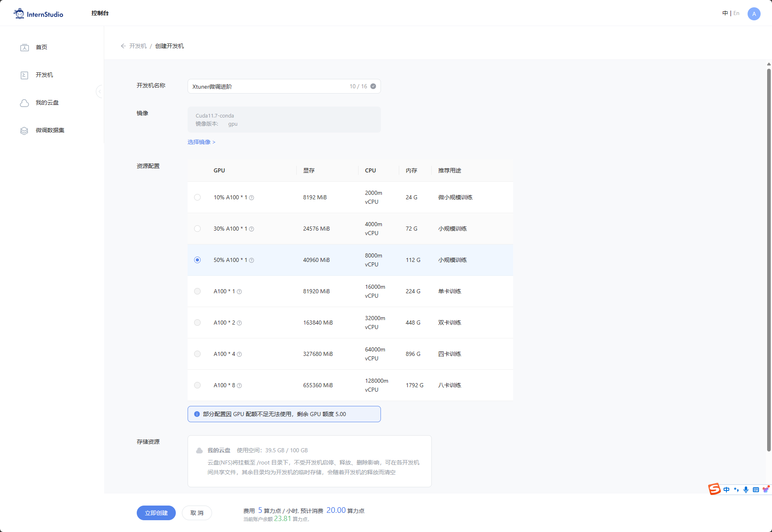
Task: Click the help icon beside A100 * 4
Action: click(239, 354)
